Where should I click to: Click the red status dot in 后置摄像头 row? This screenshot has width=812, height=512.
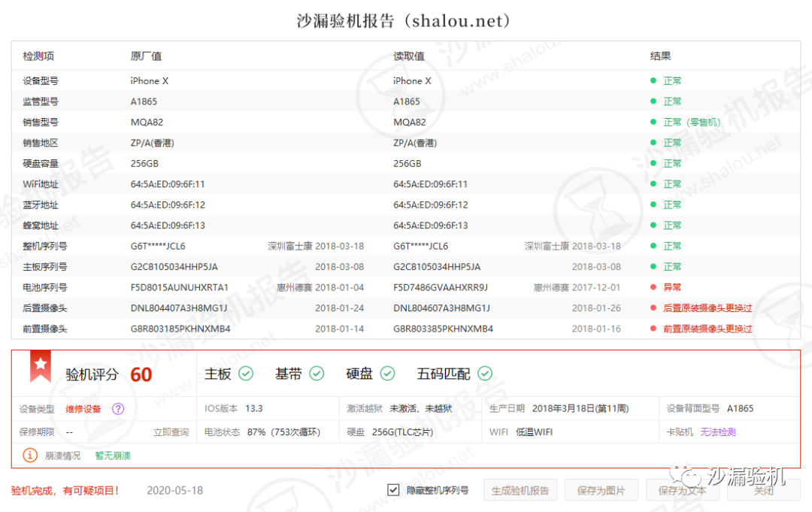(x=653, y=308)
